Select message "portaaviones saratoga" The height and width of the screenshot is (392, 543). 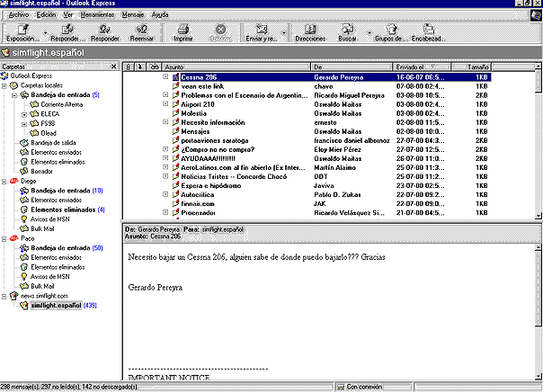click(x=215, y=140)
